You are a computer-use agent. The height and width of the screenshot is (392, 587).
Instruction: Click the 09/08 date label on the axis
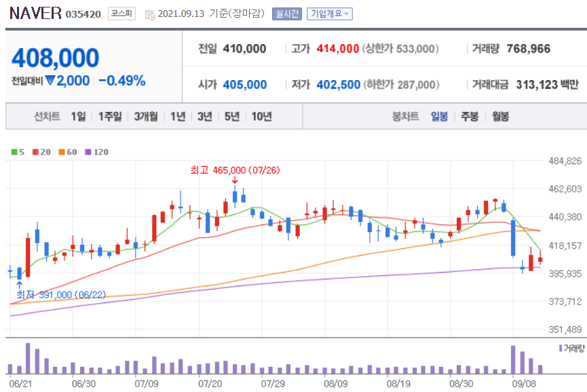[x=524, y=384]
